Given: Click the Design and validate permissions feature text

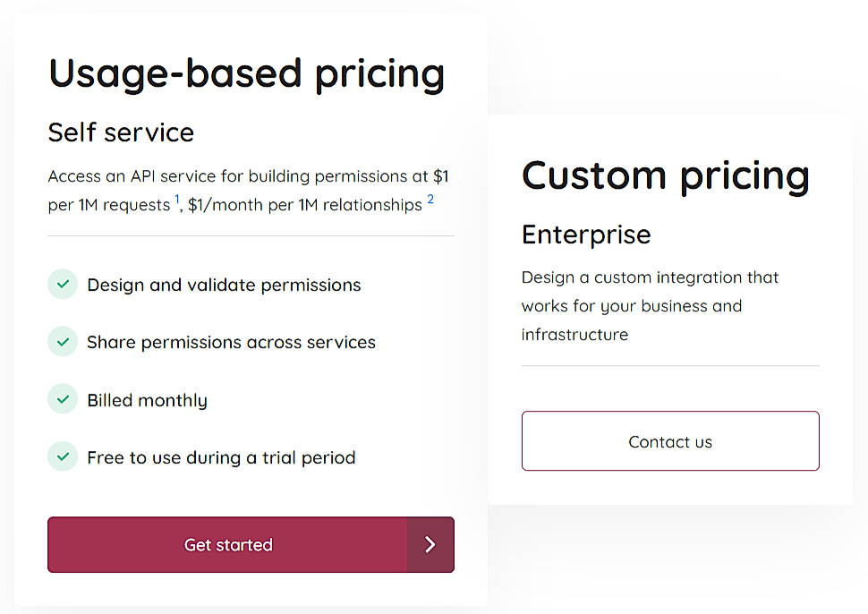Looking at the screenshot, I should click(x=224, y=285).
